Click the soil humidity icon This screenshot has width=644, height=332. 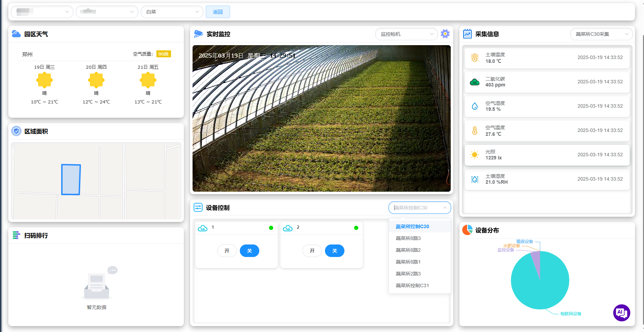point(474,179)
